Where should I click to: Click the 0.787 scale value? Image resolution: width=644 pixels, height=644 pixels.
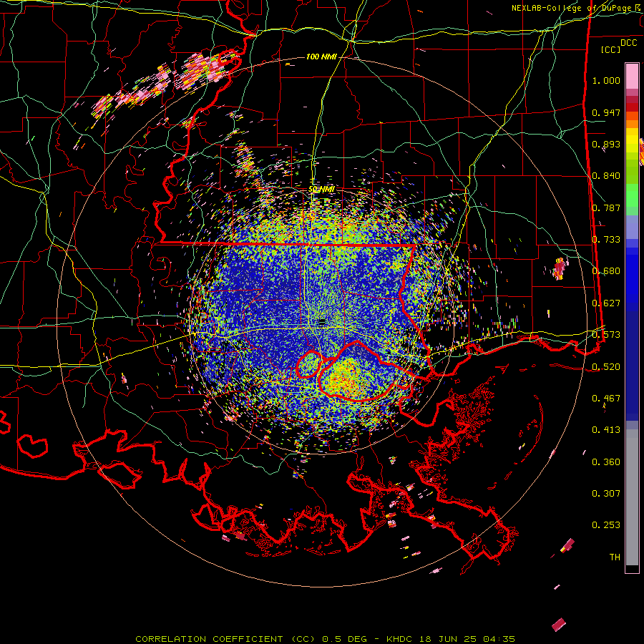(606, 208)
